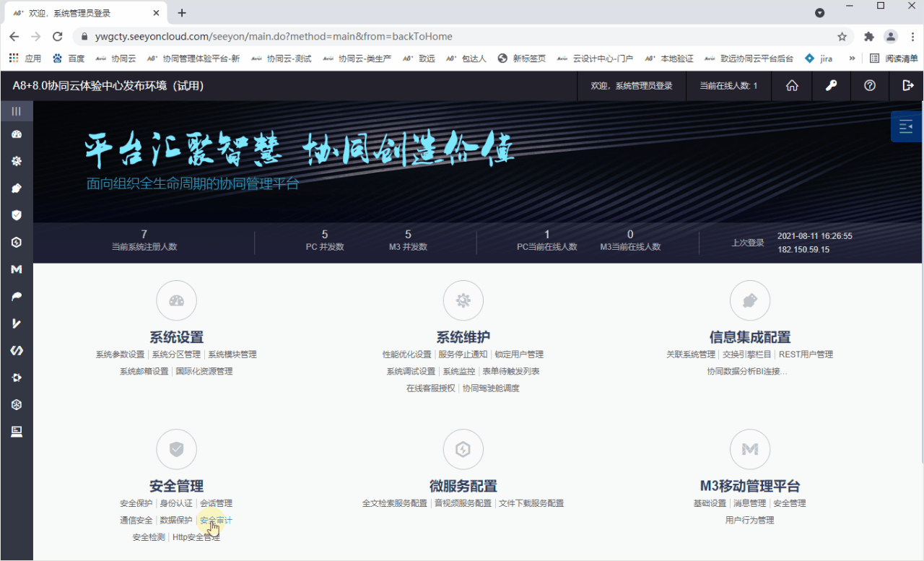Bookmark this page with the star icon
Image resolution: width=924 pixels, height=561 pixels.
coord(842,36)
